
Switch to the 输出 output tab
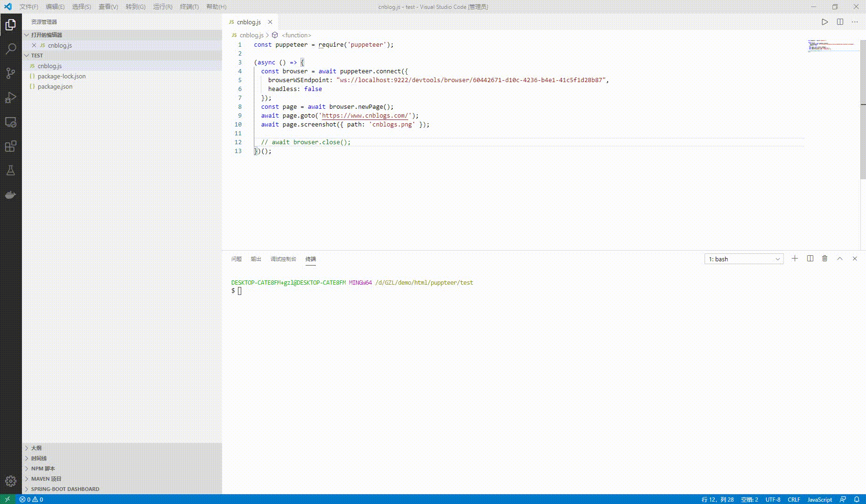click(x=256, y=259)
